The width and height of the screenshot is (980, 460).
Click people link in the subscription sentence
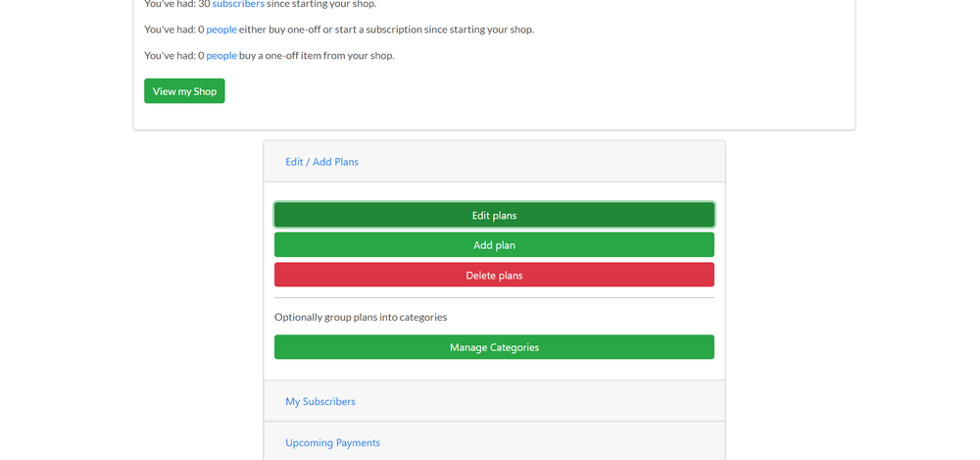pos(221,29)
